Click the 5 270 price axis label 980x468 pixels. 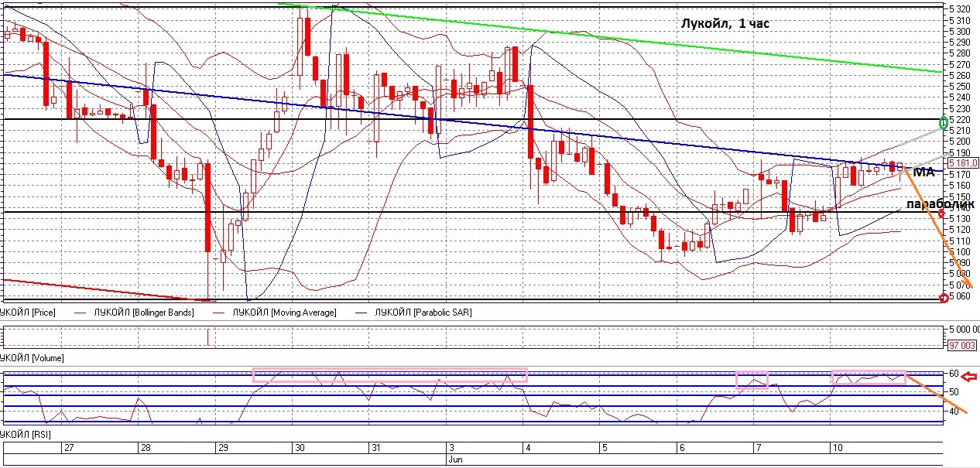[961, 64]
